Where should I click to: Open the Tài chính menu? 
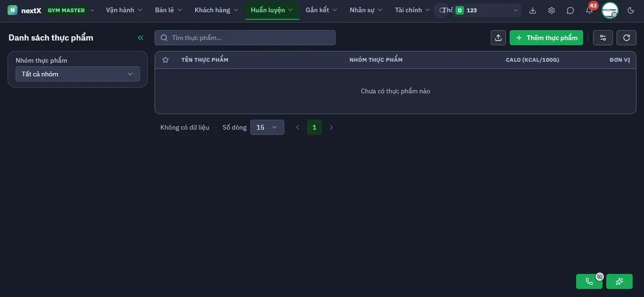(x=413, y=10)
